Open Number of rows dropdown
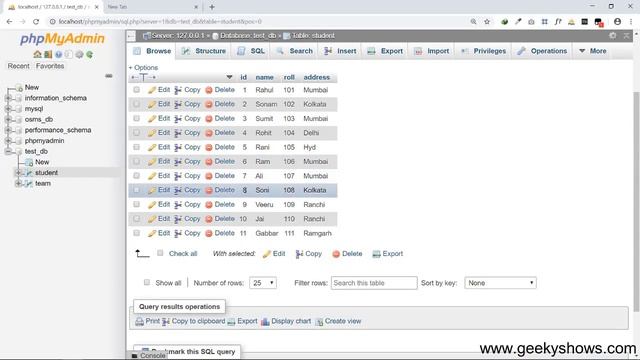 click(x=263, y=283)
